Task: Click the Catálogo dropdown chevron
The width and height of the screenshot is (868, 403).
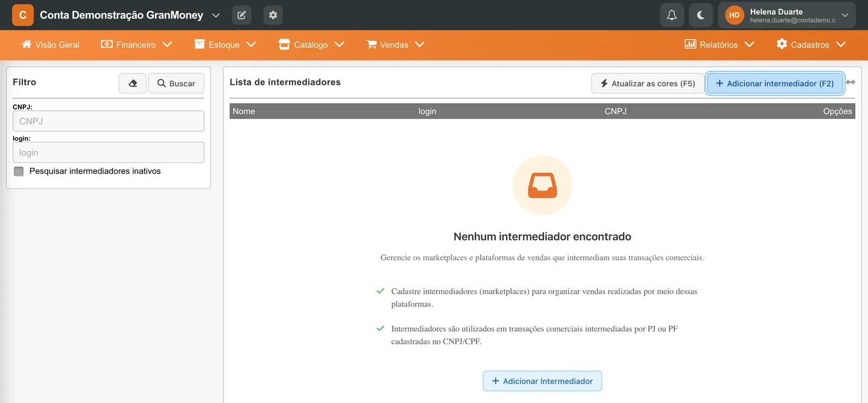Action: (x=340, y=45)
